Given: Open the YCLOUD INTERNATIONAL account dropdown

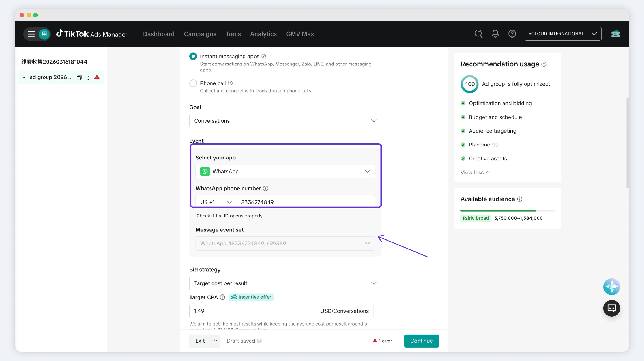Looking at the screenshot, I should [563, 34].
